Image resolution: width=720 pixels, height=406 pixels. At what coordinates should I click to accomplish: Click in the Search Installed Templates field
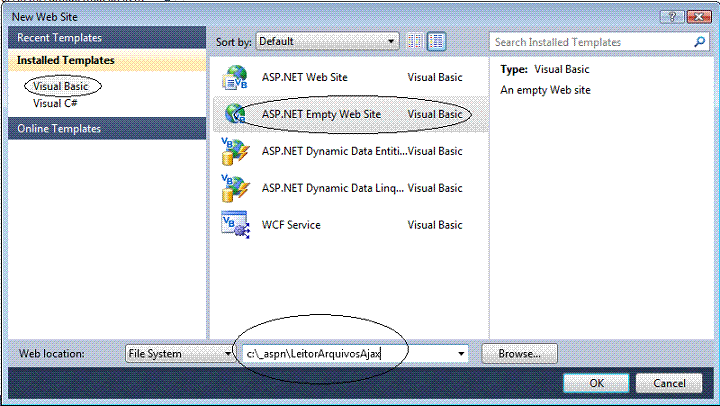pyautogui.click(x=590, y=42)
